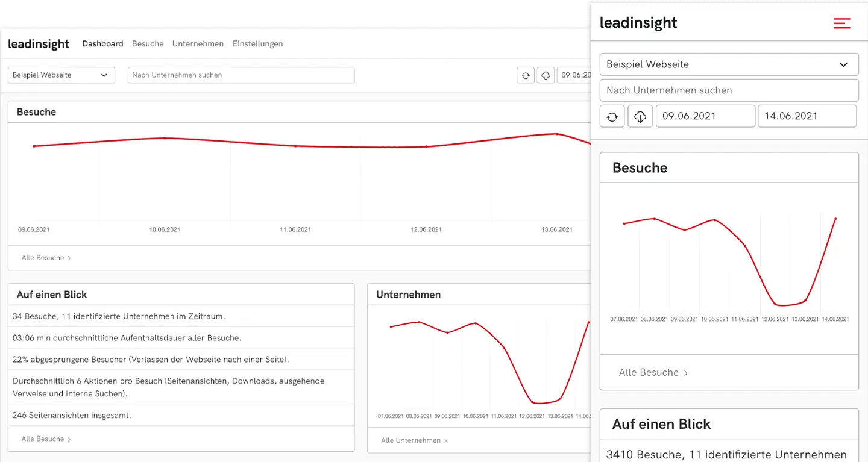
Task: Click the 'Besuche' card heading in mobile view
Action: coord(640,167)
